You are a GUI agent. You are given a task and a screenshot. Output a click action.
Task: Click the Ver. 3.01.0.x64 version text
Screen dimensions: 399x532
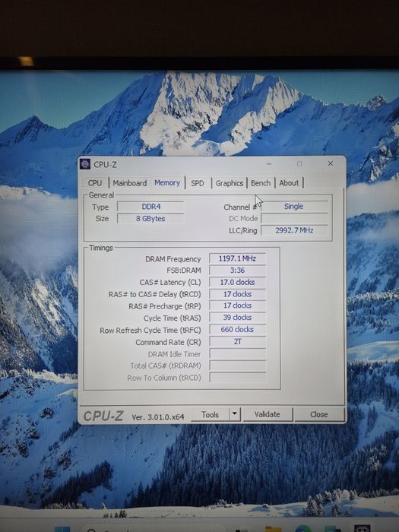(x=158, y=417)
